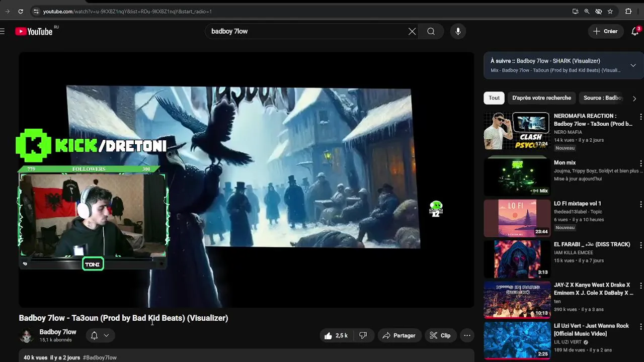This screenshot has width=644, height=362.
Task: Go to the YouTube home logo
Action: 34,32
